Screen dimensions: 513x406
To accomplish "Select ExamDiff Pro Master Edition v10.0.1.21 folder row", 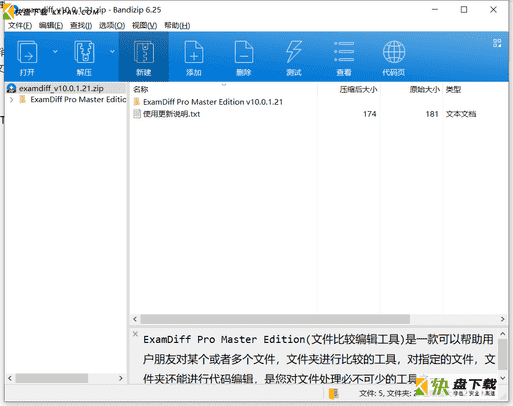I will pyautogui.click(x=213, y=102).
